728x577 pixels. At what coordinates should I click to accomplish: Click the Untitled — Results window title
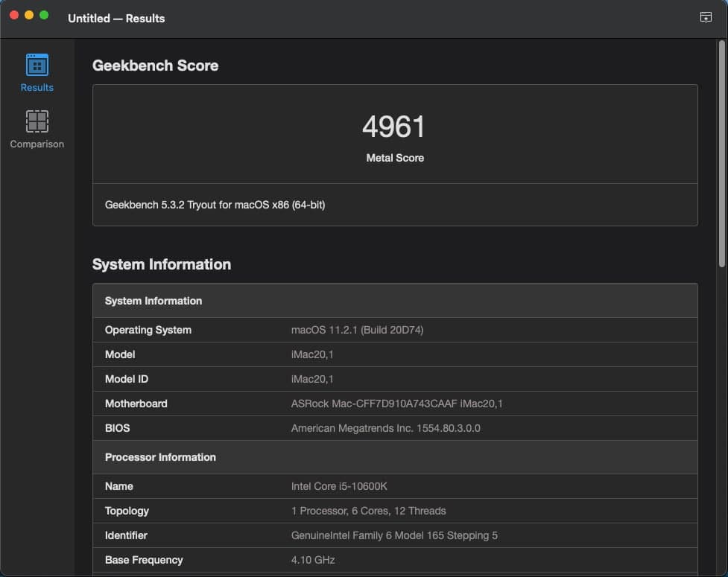click(x=116, y=18)
